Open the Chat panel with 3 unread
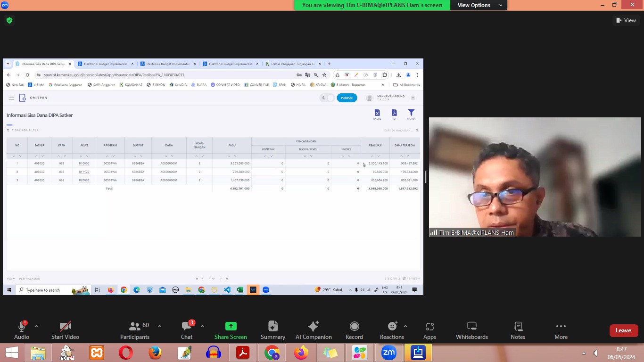The width and height of the screenshot is (644, 362). pos(187,330)
